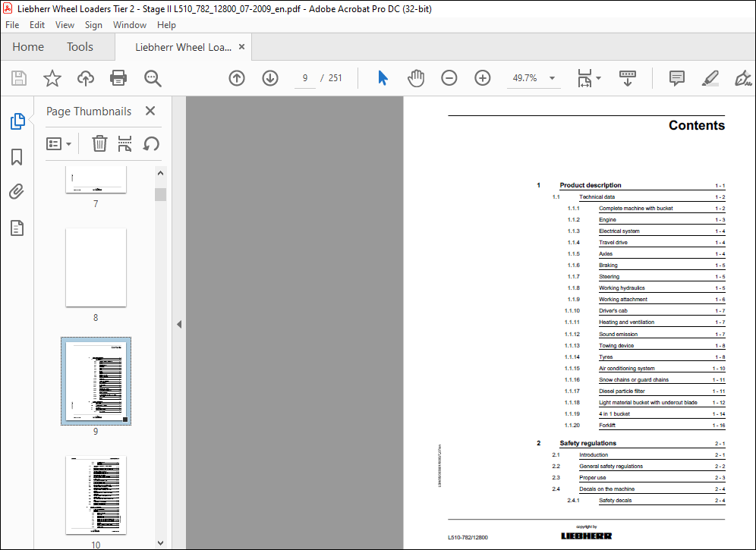
Task: Select page 7 thumbnail
Action: [96, 179]
